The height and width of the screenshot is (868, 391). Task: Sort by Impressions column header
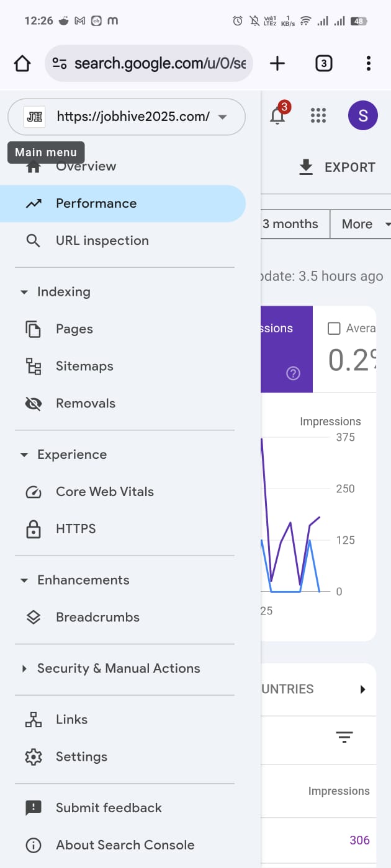tap(339, 791)
